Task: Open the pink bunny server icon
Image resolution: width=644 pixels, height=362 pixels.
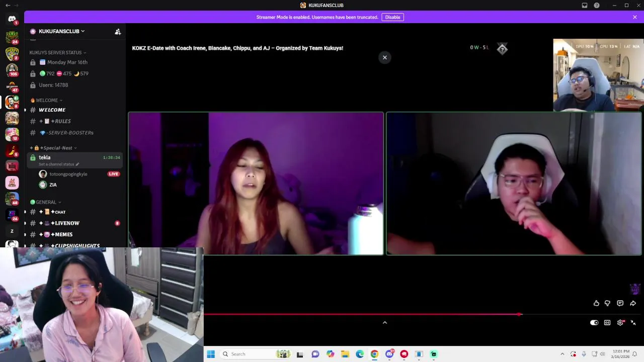Action: coord(12,183)
